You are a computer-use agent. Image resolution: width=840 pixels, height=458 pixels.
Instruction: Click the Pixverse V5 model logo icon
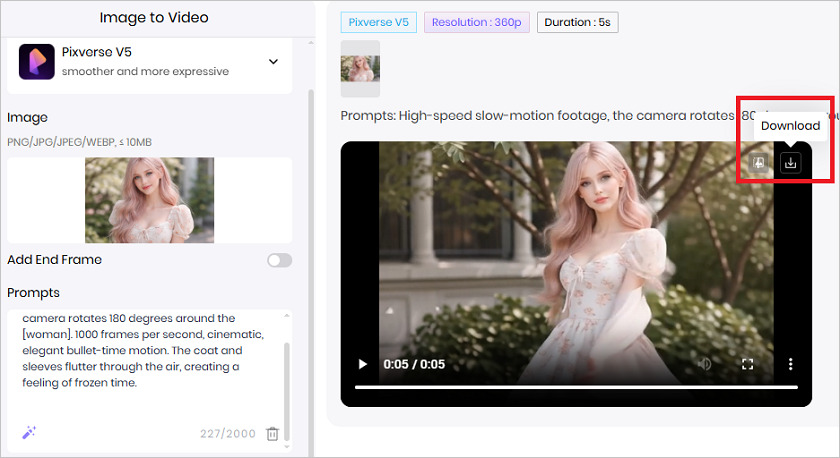(x=36, y=62)
